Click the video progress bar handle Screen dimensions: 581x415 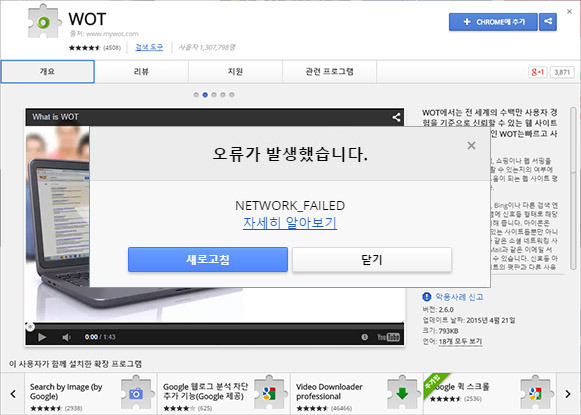tap(30, 326)
